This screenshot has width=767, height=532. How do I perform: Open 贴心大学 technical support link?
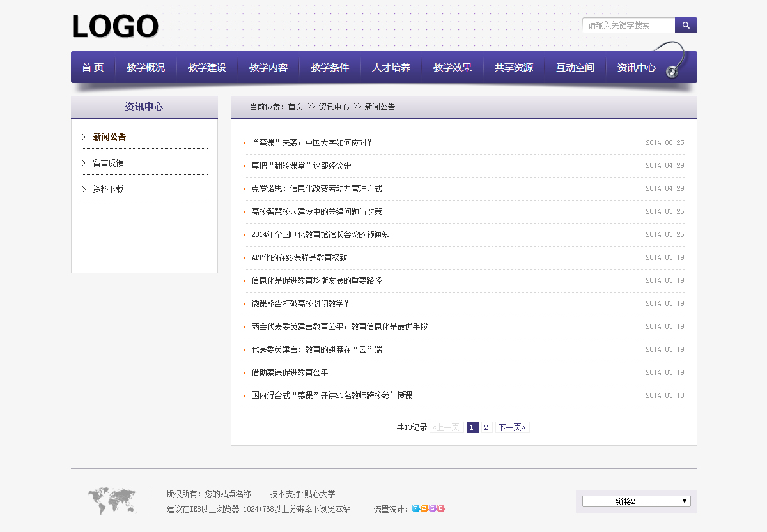pyautogui.click(x=320, y=494)
